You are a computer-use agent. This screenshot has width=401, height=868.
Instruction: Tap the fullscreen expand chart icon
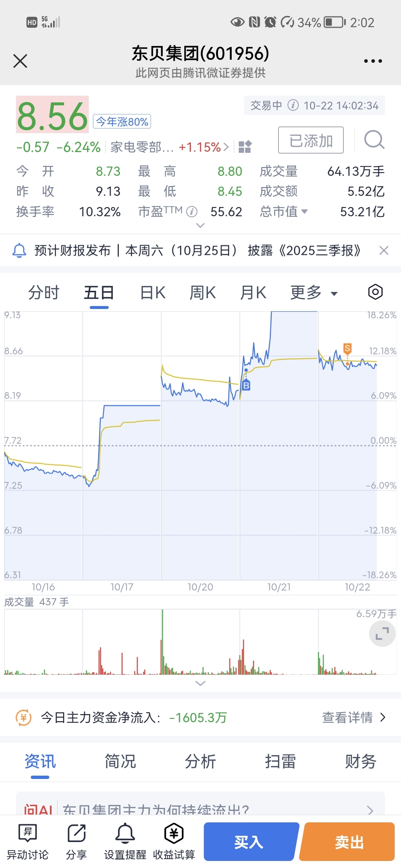(382, 634)
